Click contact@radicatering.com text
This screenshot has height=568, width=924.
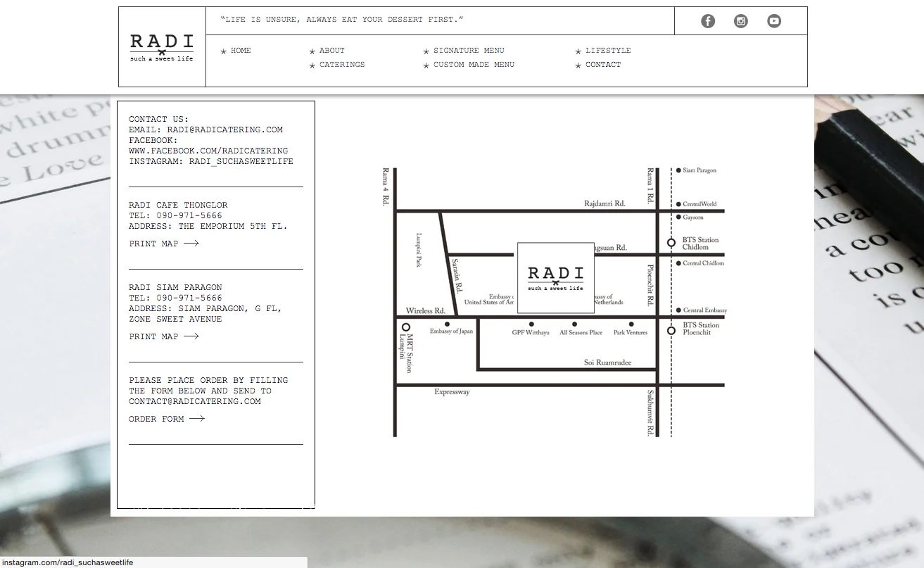(x=195, y=401)
